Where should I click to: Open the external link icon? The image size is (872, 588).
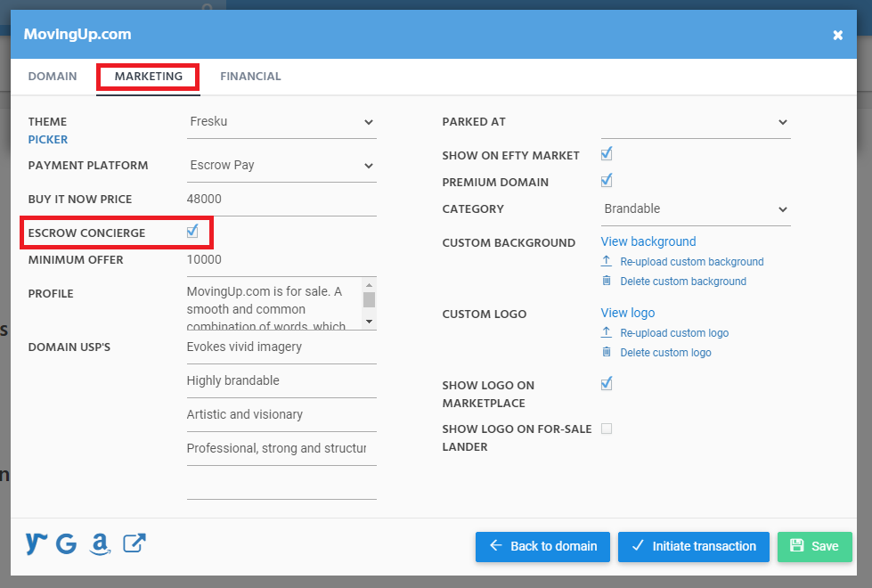click(x=134, y=543)
